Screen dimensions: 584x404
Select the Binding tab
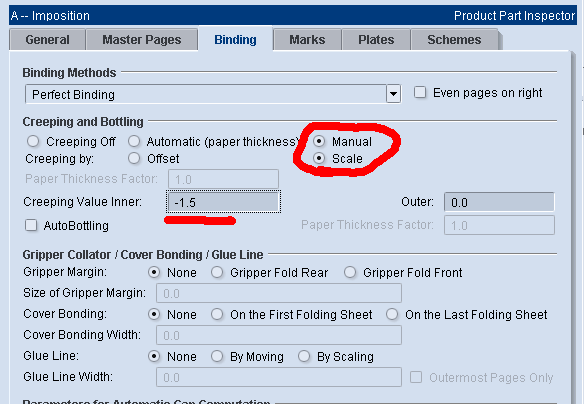click(x=235, y=39)
